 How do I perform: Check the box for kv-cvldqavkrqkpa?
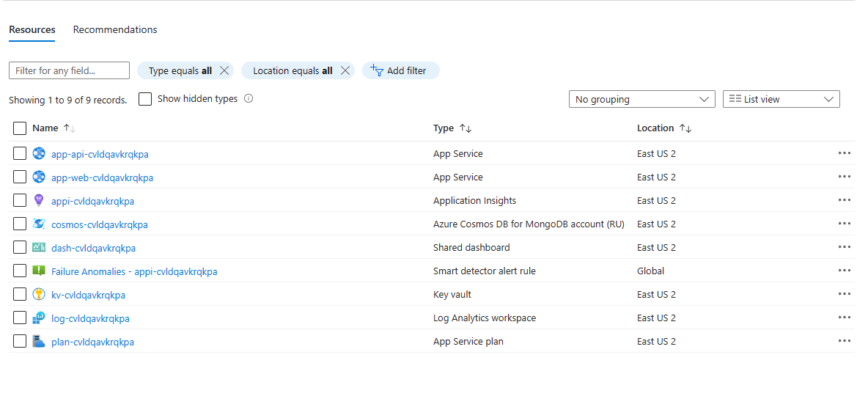point(20,294)
